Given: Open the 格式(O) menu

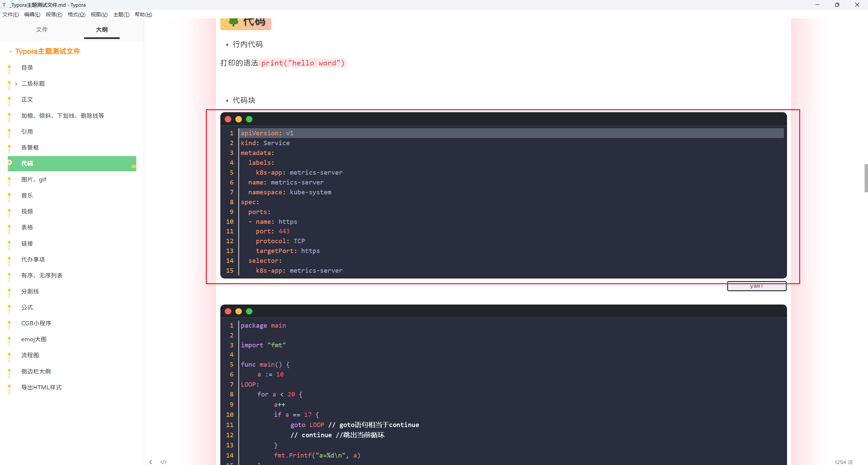Looking at the screenshot, I should 76,14.
